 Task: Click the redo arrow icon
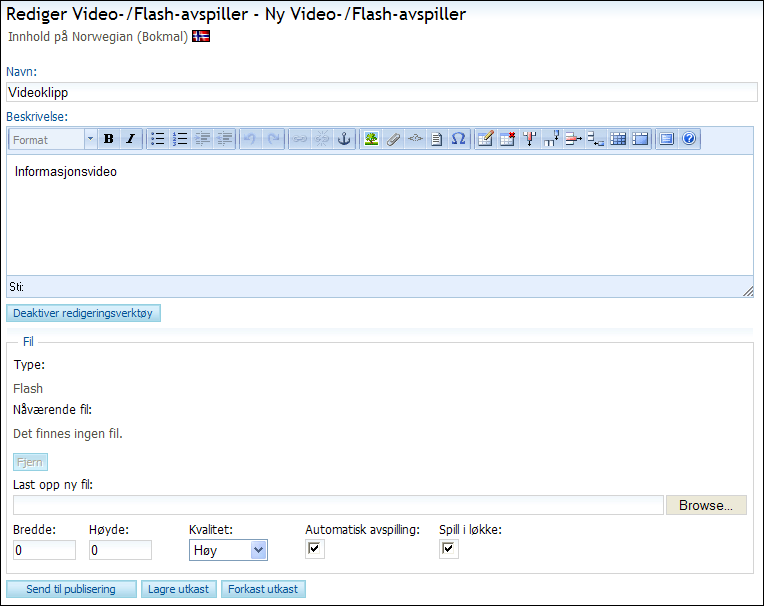tap(273, 139)
